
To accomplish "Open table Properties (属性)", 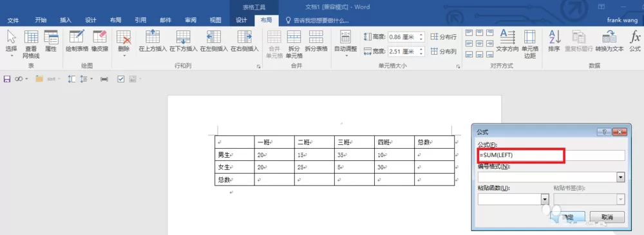I will [x=51, y=41].
